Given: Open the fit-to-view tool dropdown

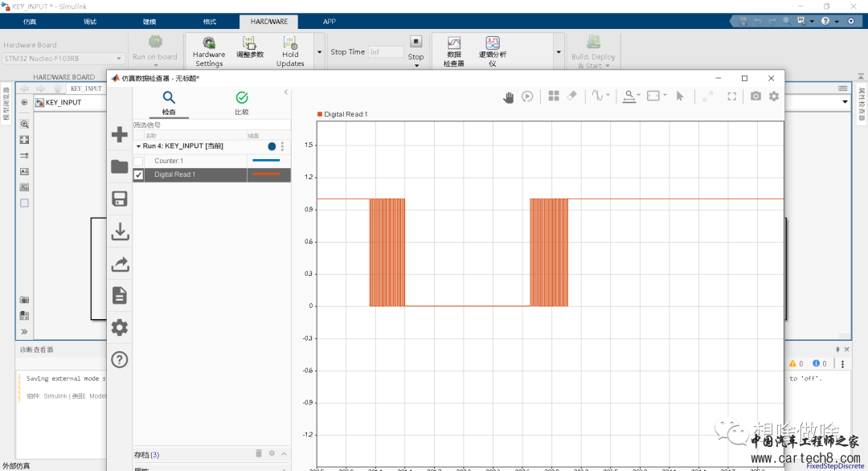Looking at the screenshot, I should [x=657, y=96].
